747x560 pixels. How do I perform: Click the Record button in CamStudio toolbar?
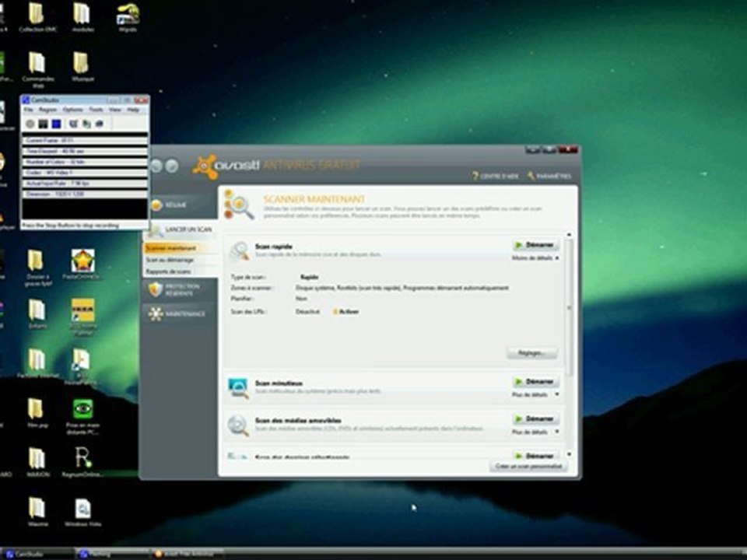pos(30,124)
